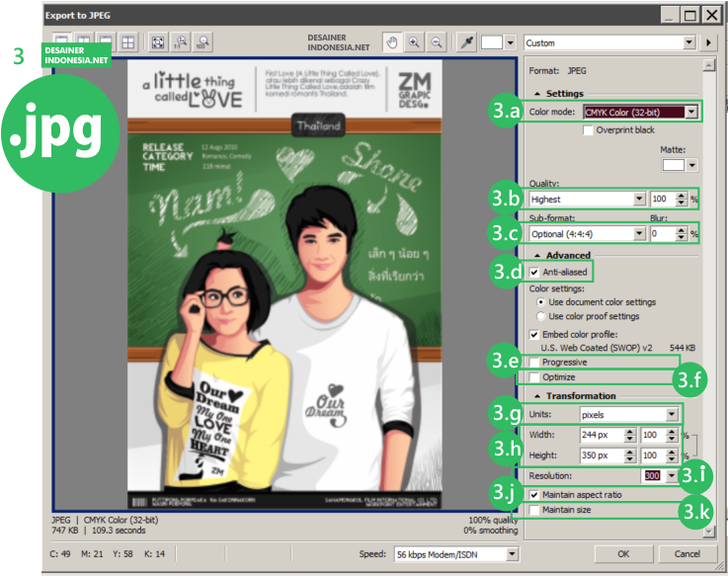Select the Pan hand tool
The height and width of the screenshot is (576, 728).
pyautogui.click(x=392, y=42)
